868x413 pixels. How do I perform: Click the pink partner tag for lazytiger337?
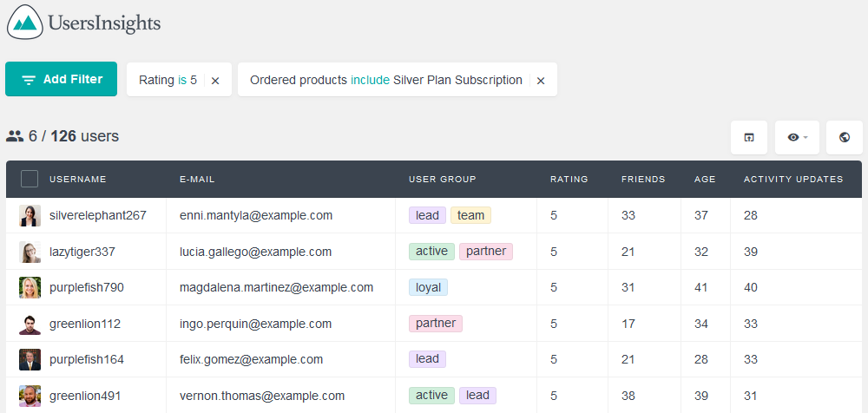click(x=486, y=252)
